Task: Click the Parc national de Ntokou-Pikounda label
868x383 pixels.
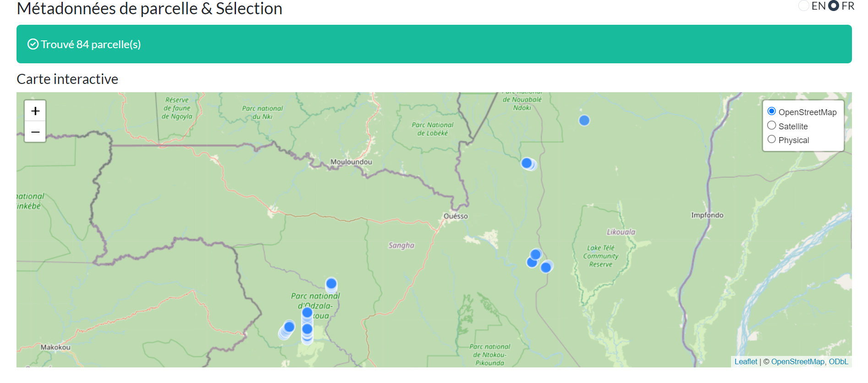Action: pos(489,355)
